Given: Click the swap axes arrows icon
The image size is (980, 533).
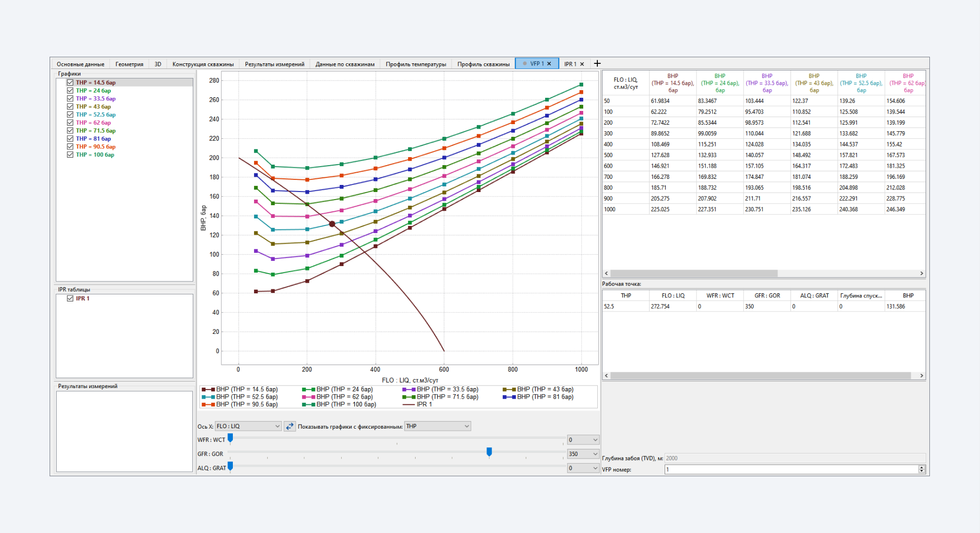Looking at the screenshot, I should 290,427.
